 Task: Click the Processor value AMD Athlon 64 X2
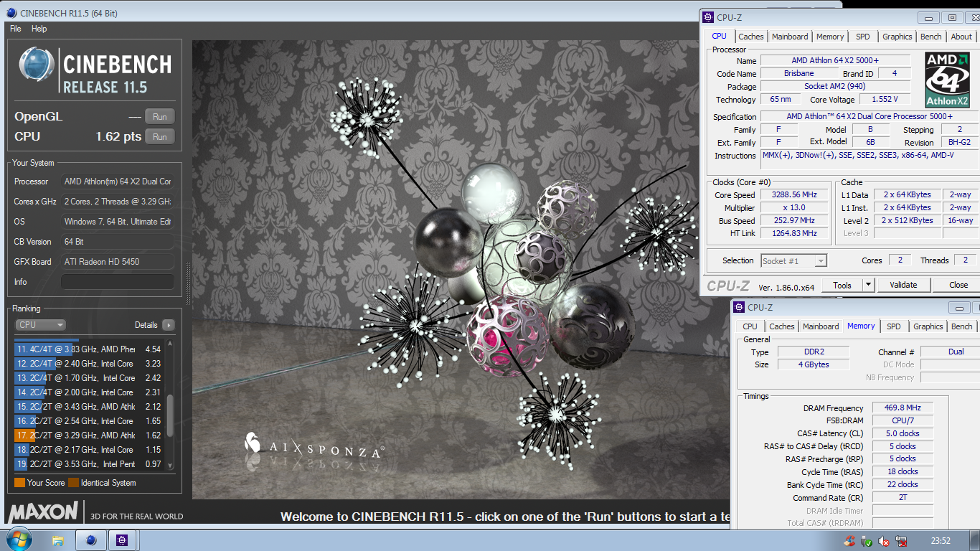pos(118,182)
